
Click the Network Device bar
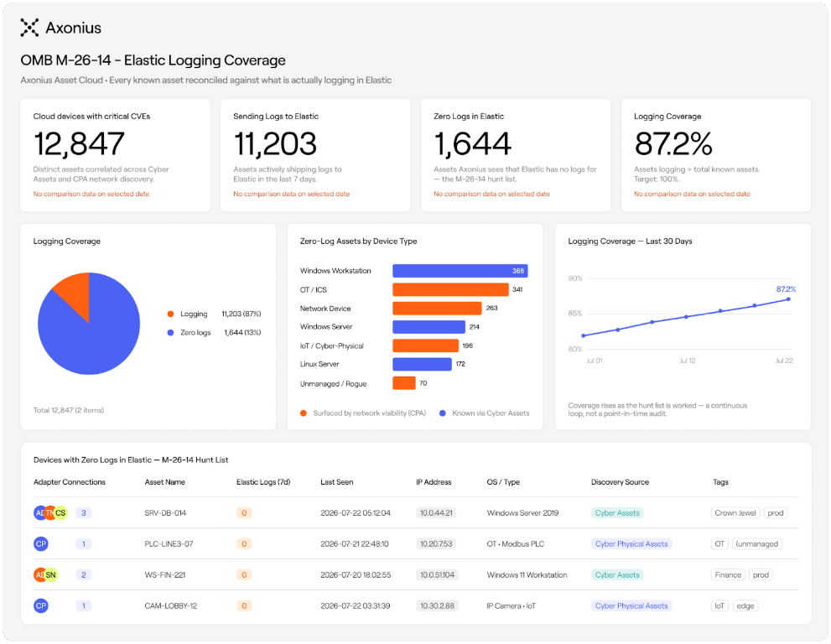tap(437, 308)
